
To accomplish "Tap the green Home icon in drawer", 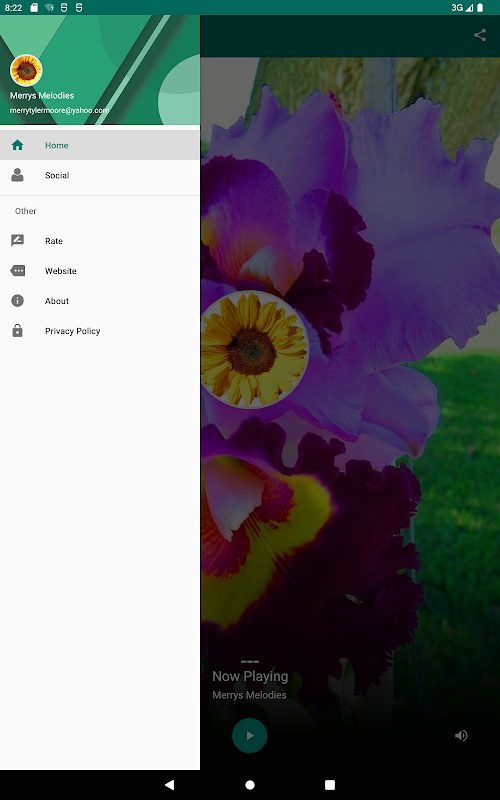I will point(17,145).
